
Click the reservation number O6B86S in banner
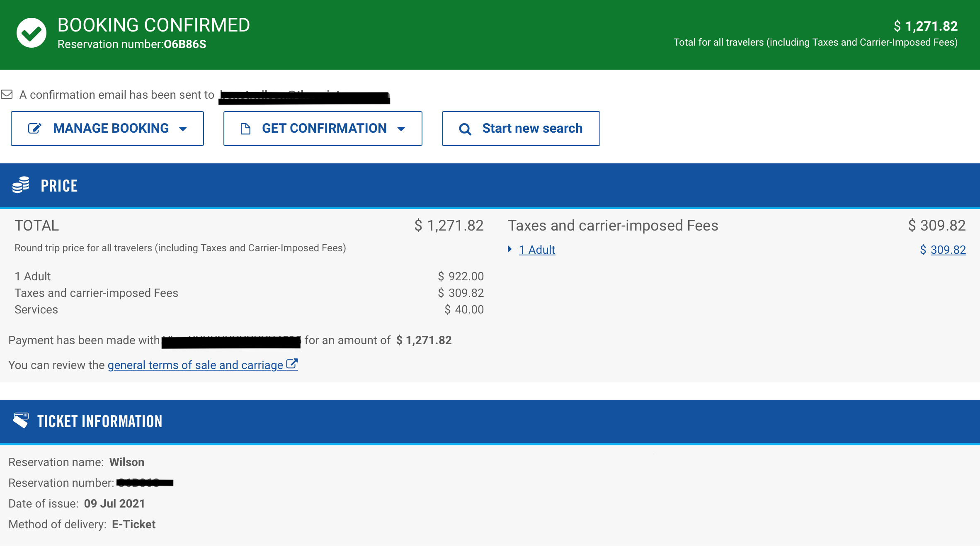coord(185,44)
